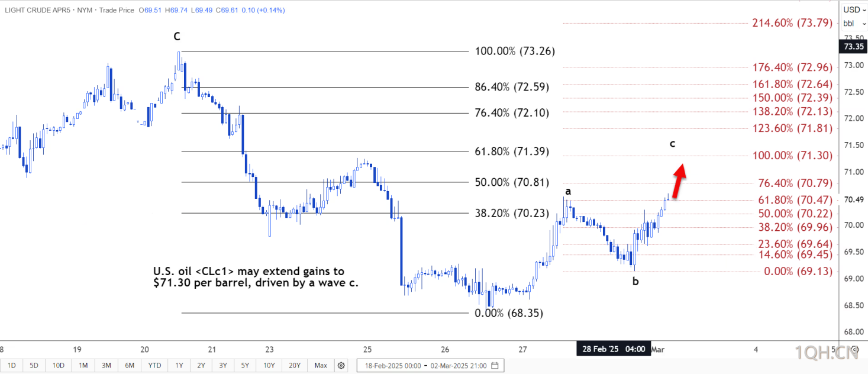Switch chart range to 3M
Screen dimensions: 868x374
(x=107, y=366)
